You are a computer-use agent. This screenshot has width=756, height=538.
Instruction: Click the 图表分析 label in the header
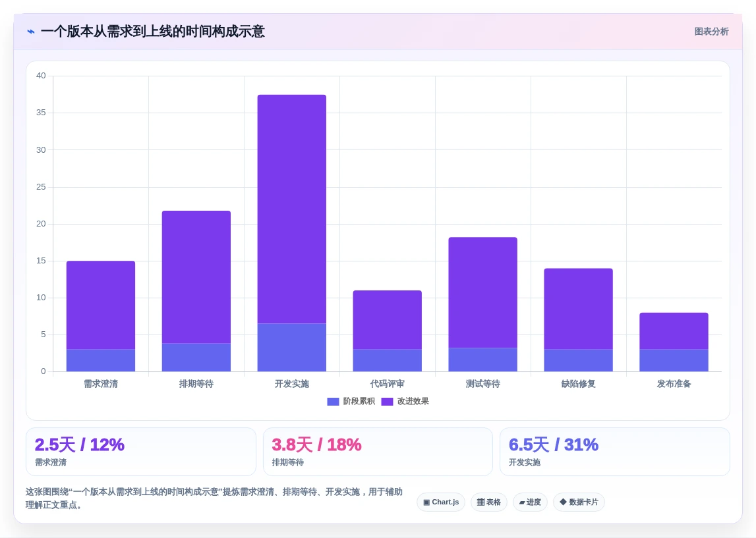pos(711,32)
